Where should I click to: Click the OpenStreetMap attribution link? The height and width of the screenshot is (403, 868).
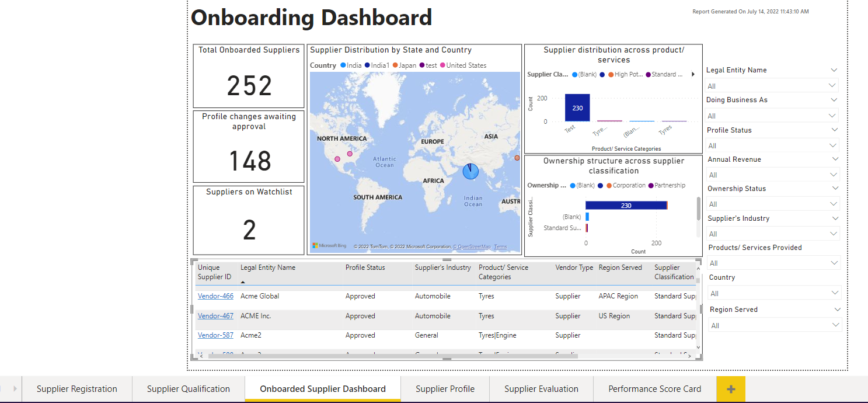coord(473,247)
